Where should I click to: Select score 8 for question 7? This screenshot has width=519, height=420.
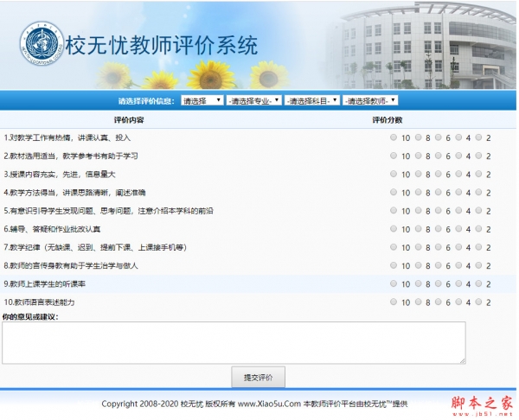tap(419, 247)
